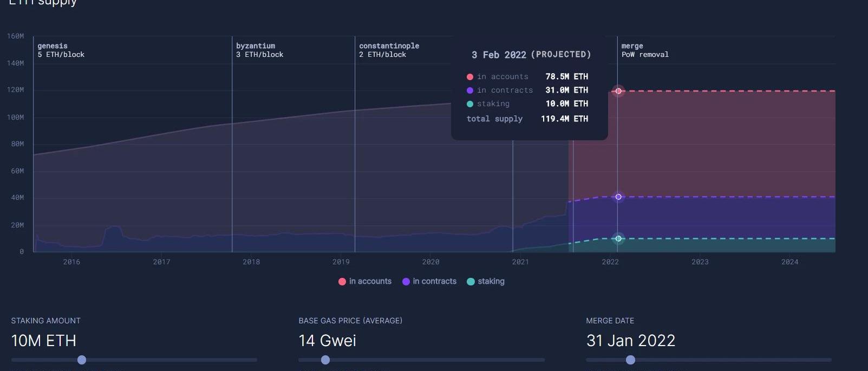This screenshot has width=868, height=371.
Task: Click the teal staking chart data point
Action: (x=618, y=238)
